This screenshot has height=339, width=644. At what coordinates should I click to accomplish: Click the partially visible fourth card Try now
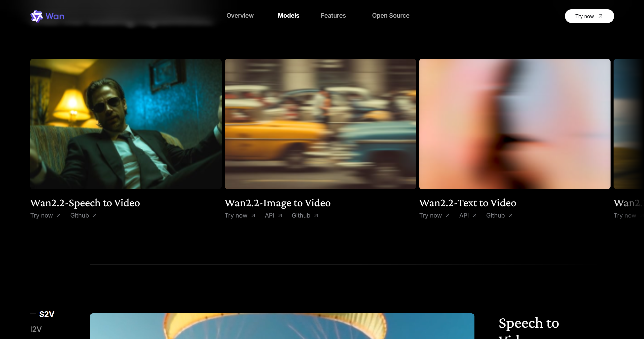[x=625, y=216]
